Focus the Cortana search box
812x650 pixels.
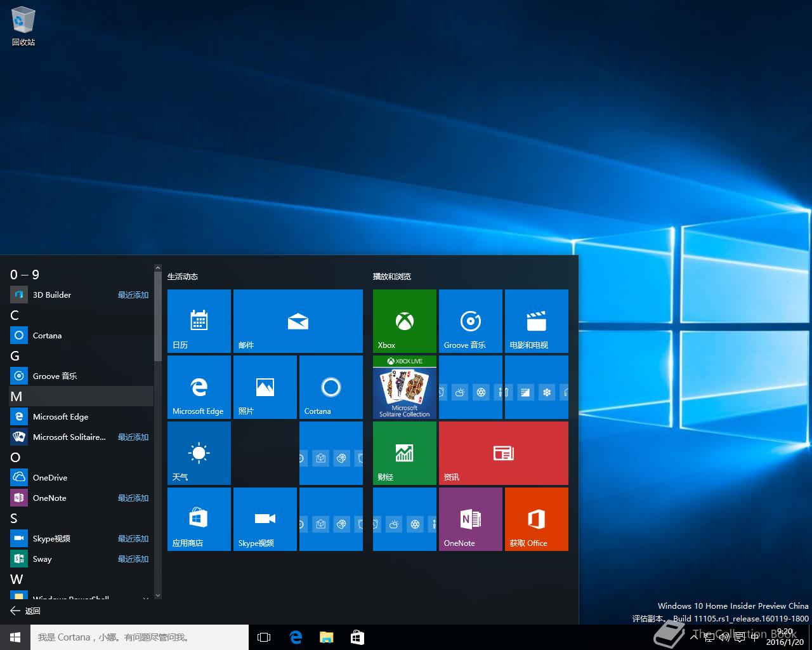140,637
